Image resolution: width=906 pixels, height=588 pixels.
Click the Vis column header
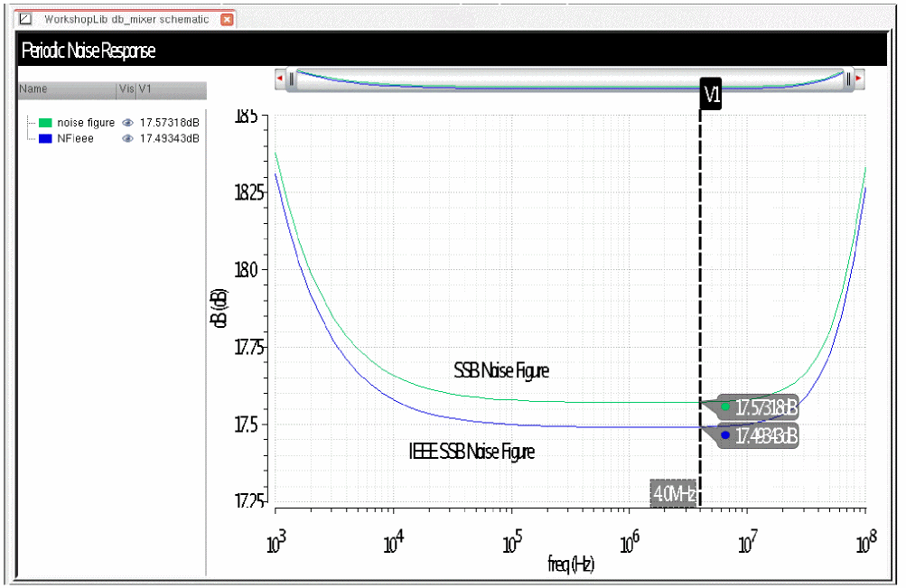pos(126,89)
